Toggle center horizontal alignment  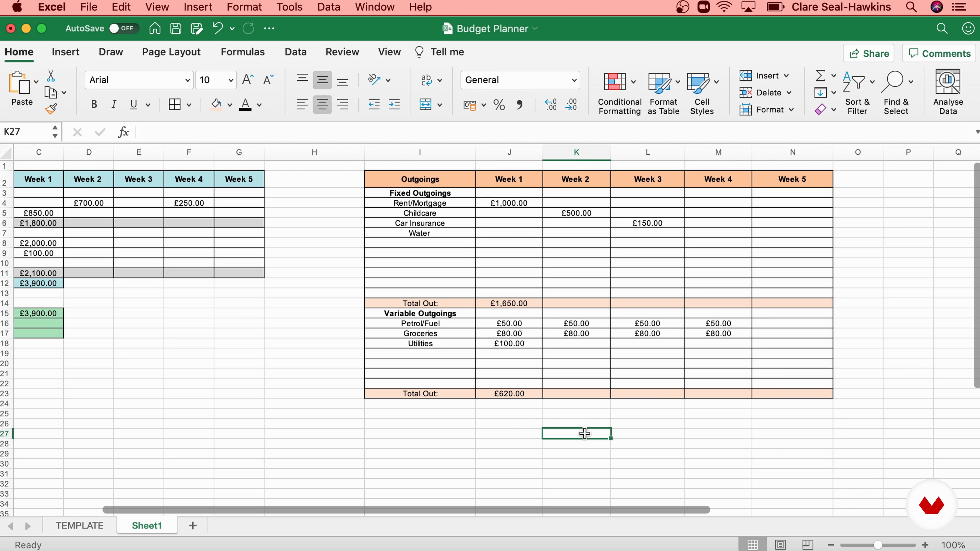322,104
